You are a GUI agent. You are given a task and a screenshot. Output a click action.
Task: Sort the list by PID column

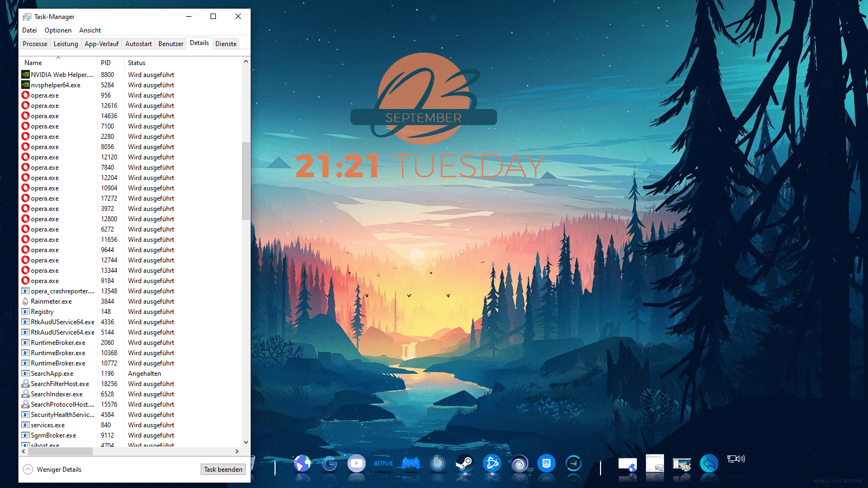pos(106,63)
